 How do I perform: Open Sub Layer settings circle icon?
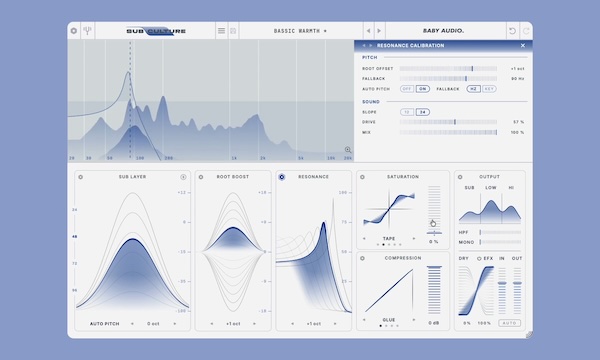(183, 177)
